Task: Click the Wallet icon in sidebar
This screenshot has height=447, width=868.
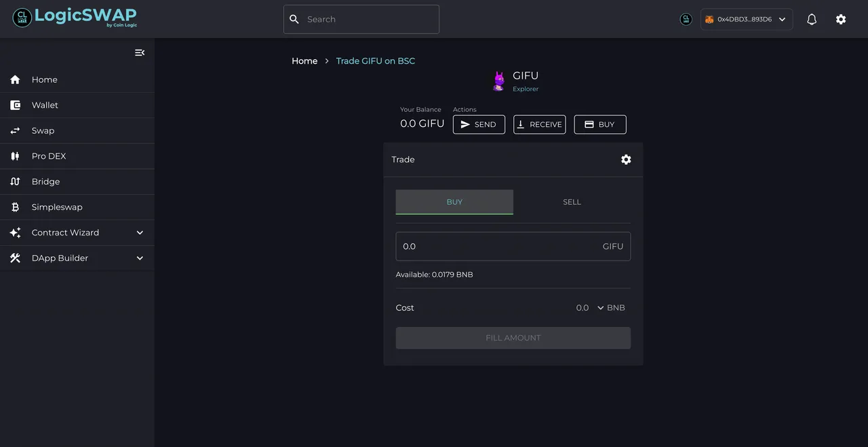Action: 15,105
